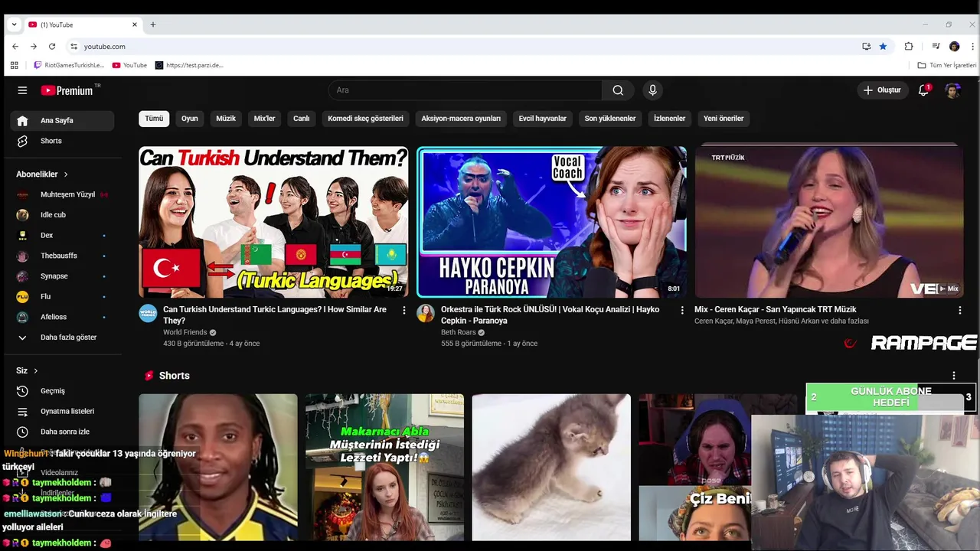Open Beth Roars channel name

[x=459, y=332]
